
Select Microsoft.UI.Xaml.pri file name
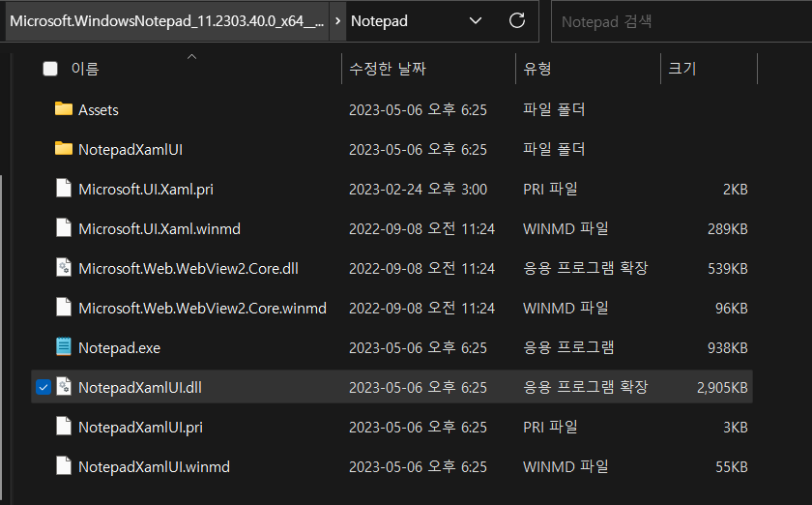pyautogui.click(x=146, y=190)
